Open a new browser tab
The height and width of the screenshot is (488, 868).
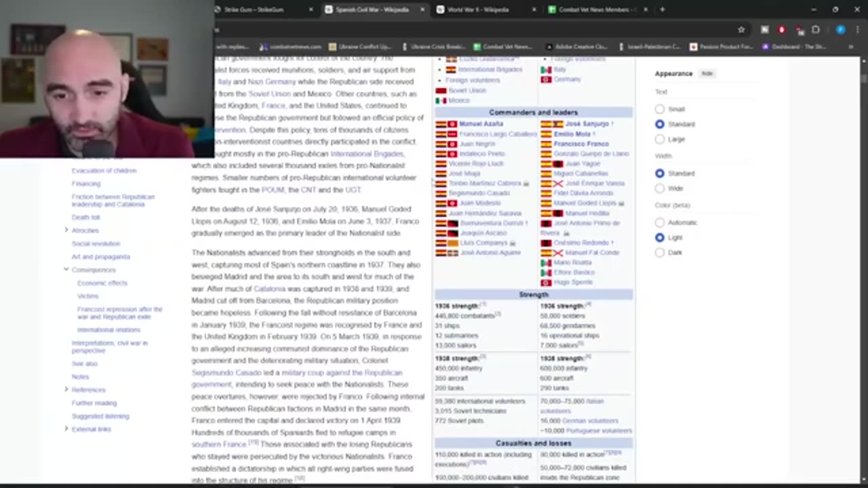(663, 9)
